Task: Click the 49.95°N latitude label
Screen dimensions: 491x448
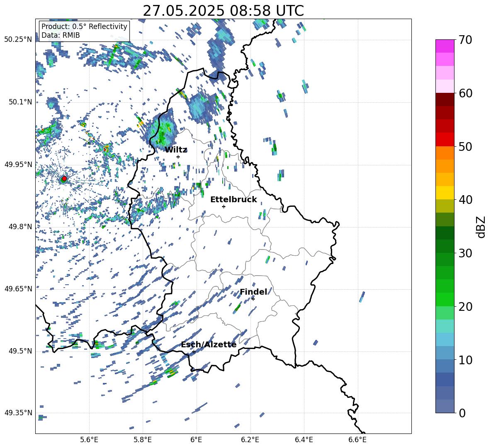Action: [x=18, y=164]
